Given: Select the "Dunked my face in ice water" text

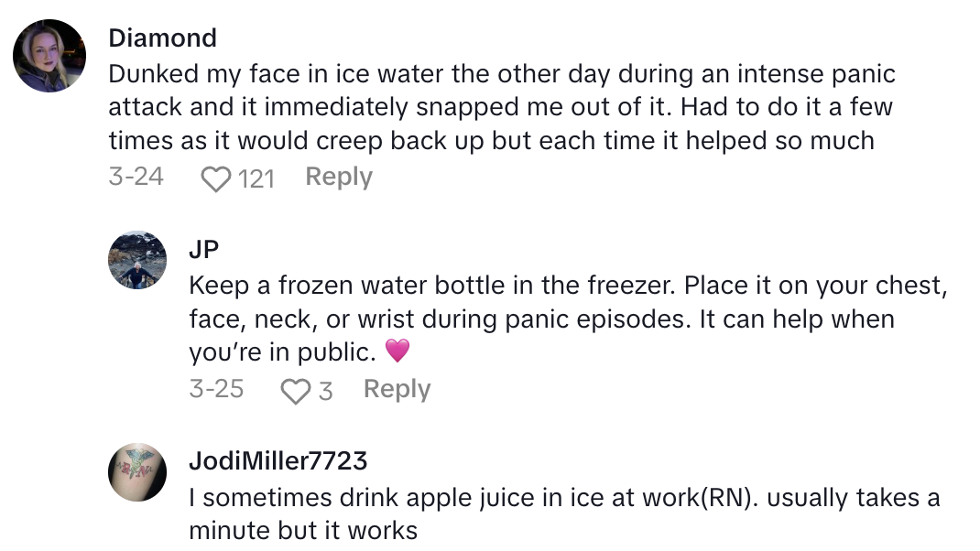Looking at the screenshot, I should tap(501, 73).
